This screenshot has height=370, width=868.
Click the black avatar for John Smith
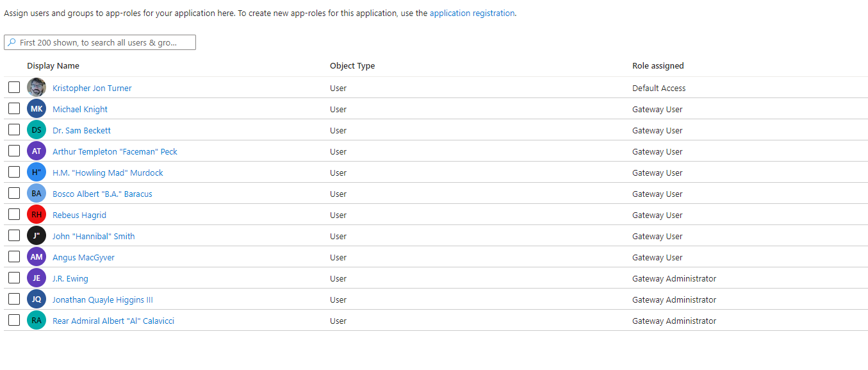pos(37,236)
